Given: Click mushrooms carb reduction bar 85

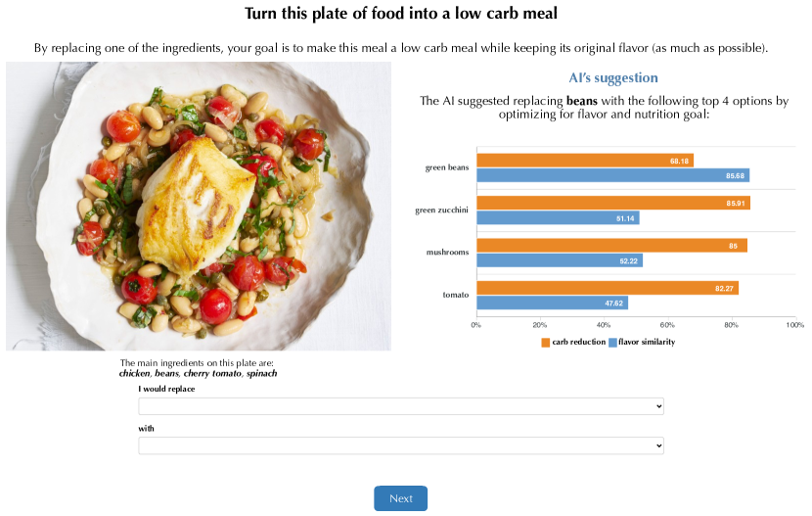Looking at the screenshot, I should 612,246.
